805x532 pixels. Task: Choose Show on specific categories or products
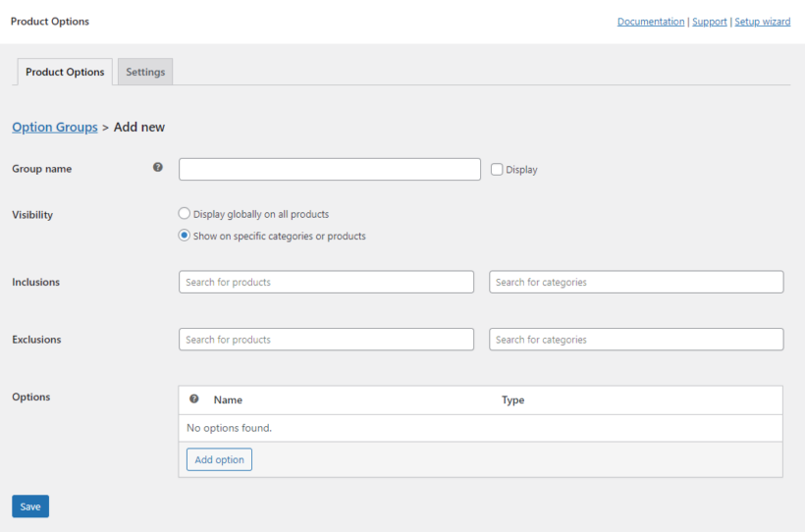[x=184, y=236]
